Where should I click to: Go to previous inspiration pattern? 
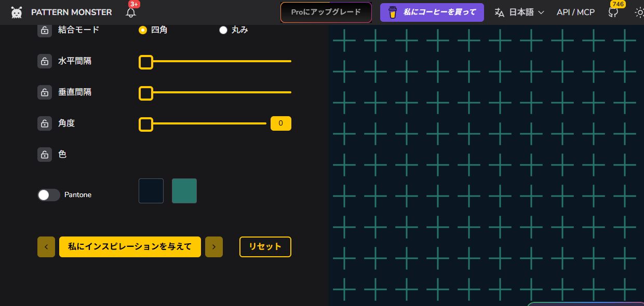[46, 247]
